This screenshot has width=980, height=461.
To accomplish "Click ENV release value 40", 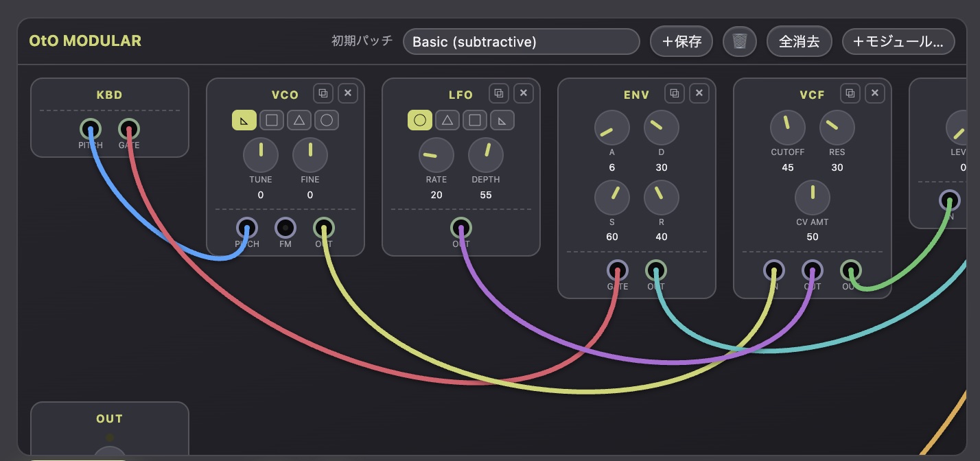I will point(662,237).
